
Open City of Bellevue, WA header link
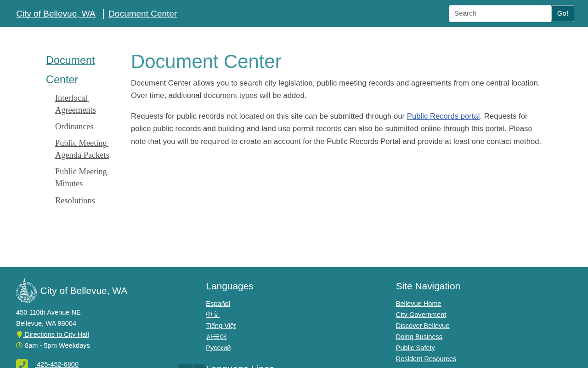pyautogui.click(x=56, y=14)
